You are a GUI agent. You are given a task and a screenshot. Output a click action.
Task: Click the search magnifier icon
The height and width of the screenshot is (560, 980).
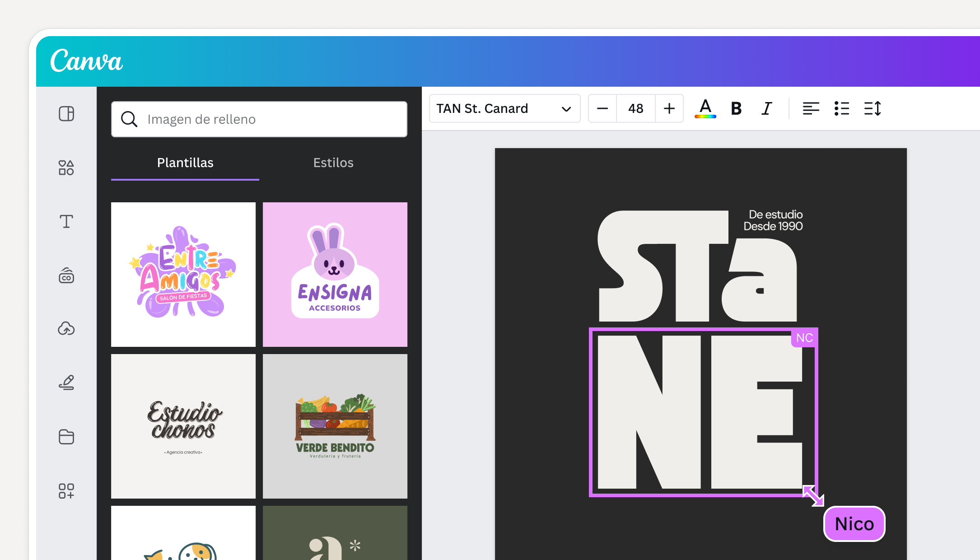129,119
